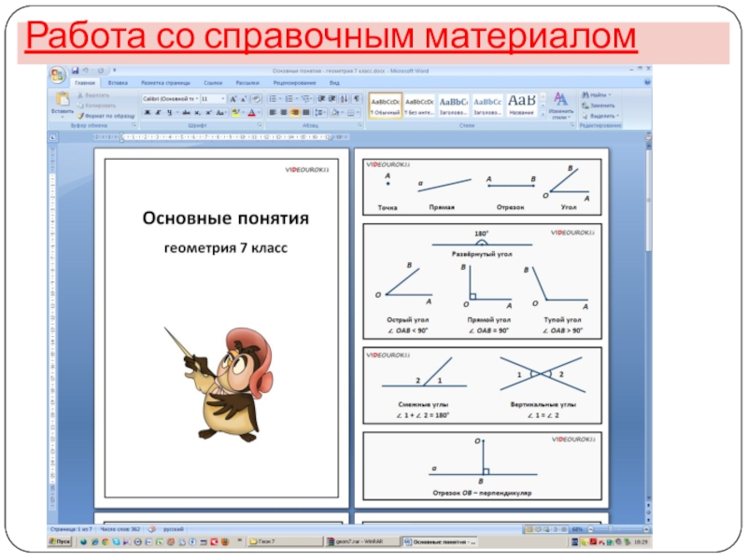Toggle underline Ч formatting
The image size is (747, 560).
click(x=169, y=113)
